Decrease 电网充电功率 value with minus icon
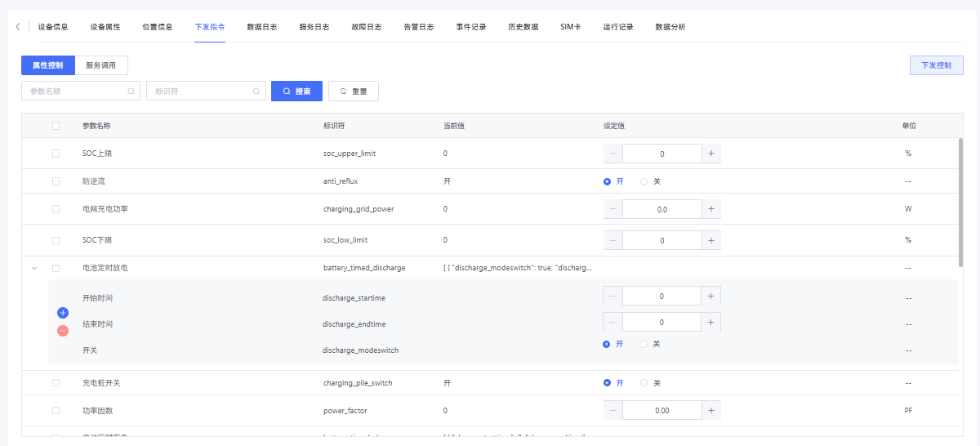Image resolution: width=980 pixels, height=446 pixels. 612,209
